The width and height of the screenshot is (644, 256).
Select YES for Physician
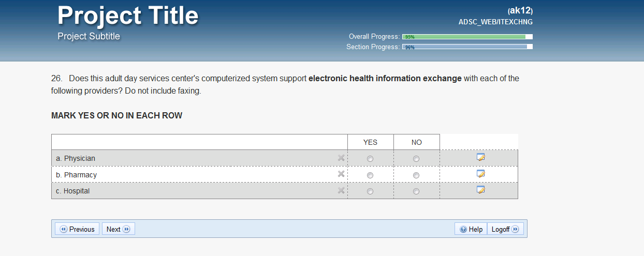tap(370, 159)
